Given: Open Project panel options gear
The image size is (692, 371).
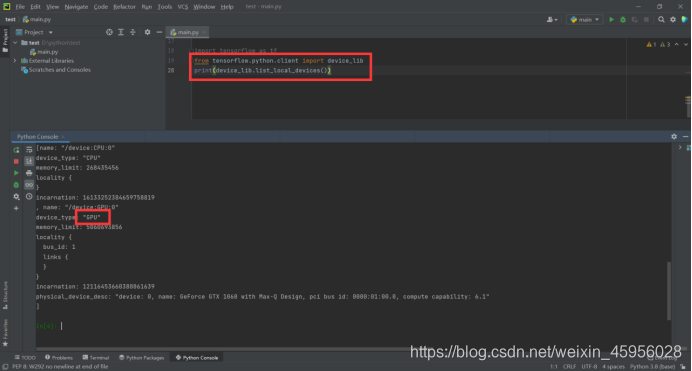Looking at the screenshot, I should [x=147, y=32].
